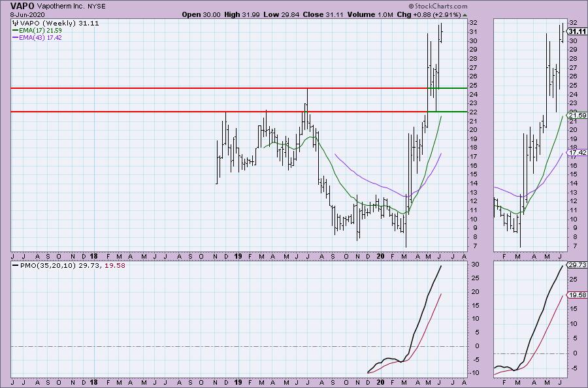Click the lower red resistance line near 22
The width and height of the screenshot is (588, 388).
pos(219,111)
